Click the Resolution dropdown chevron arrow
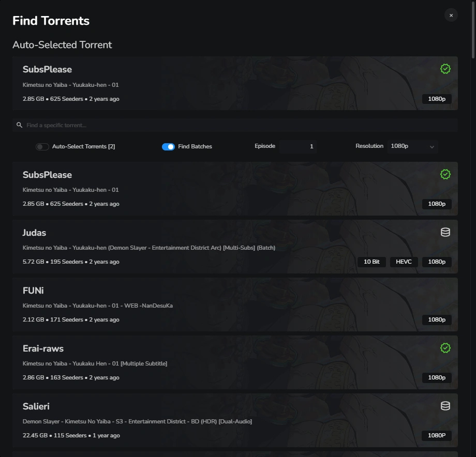476x457 pixels. point(432,147)
